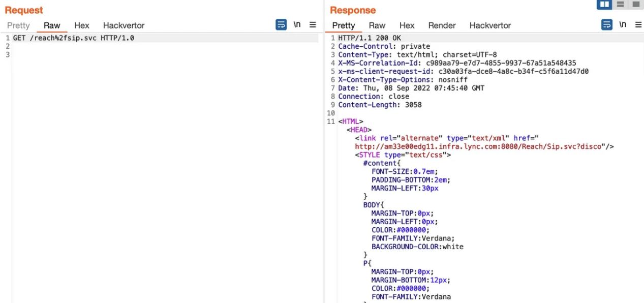Open the Hackvertor tab in Request

124,25
